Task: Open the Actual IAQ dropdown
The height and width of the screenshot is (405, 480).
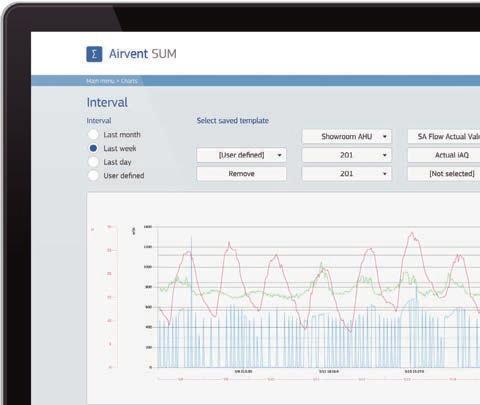Action: [x=444, y=155]
